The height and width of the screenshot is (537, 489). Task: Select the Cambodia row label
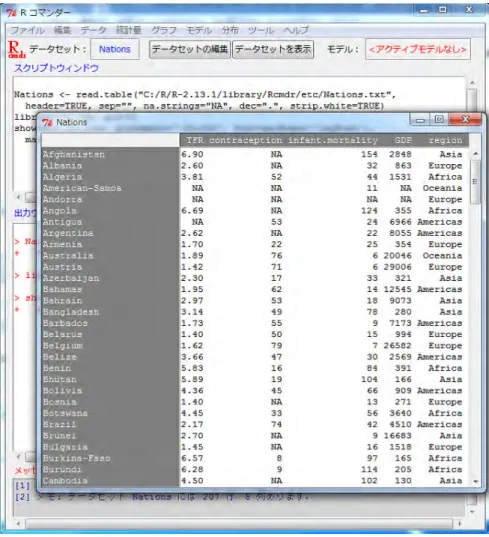coord(65,481)
